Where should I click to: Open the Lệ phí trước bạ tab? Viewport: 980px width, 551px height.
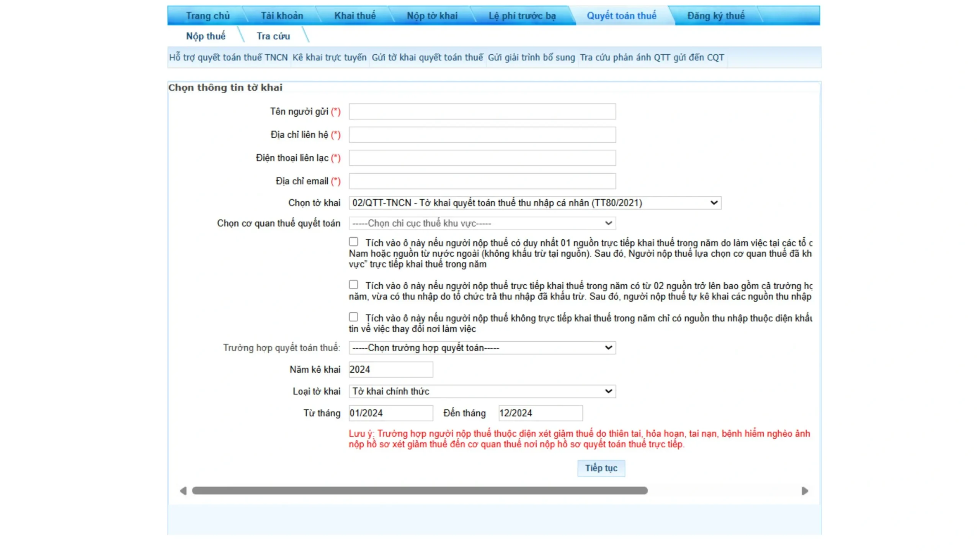(x=522, y=16)
